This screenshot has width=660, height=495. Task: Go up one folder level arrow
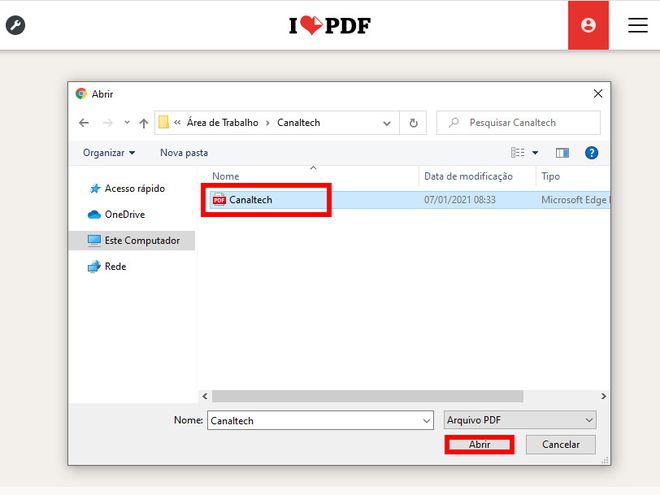(x=144, y=123)
